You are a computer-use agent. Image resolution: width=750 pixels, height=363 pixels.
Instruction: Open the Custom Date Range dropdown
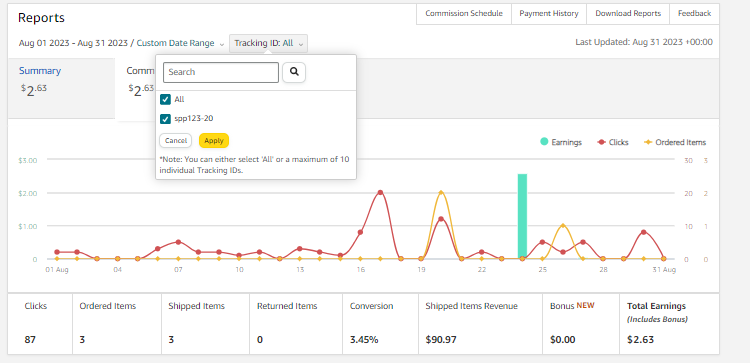point(176,43)
